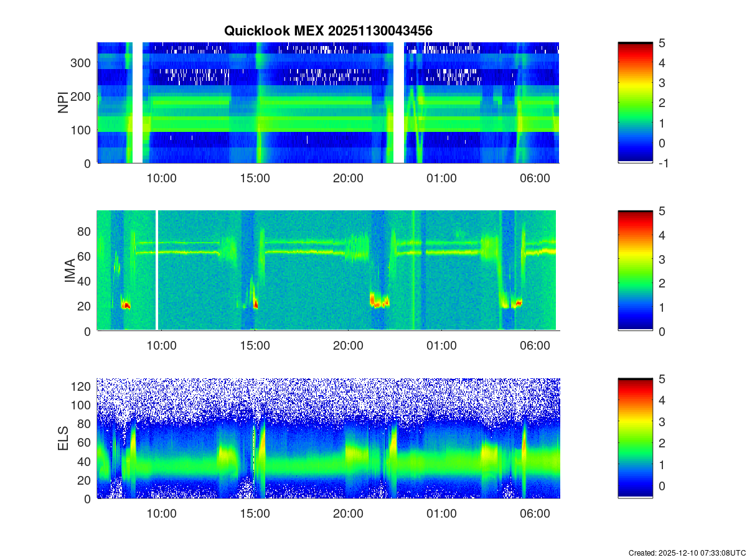Click the red hotspot near 15:00 in IMA plot

pyautogui.click(x=255, y=305)
